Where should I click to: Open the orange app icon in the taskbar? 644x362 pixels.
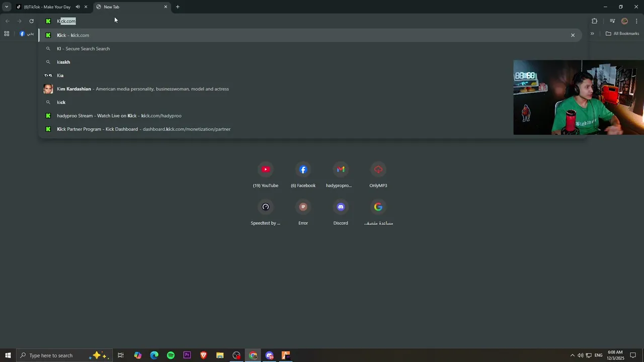coord(286,355)
